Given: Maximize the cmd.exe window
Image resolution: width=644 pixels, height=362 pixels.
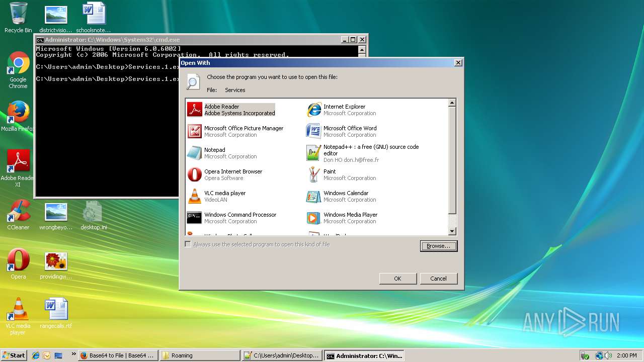Looking at the screenshot, I should 353,40.
